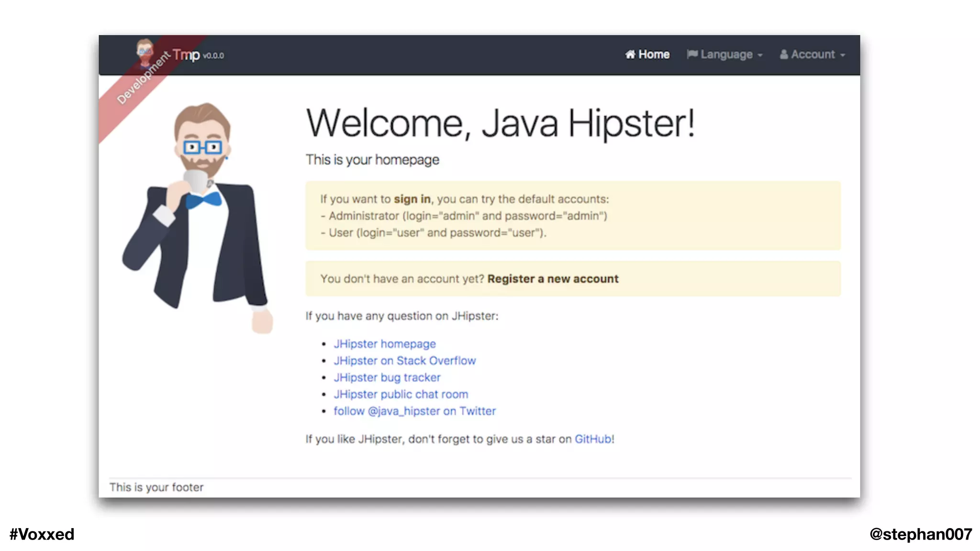Screen dimensions: 980x551
Task: Click the user icon beside Account
Action: pyautogui.click(x=784, y=55)
